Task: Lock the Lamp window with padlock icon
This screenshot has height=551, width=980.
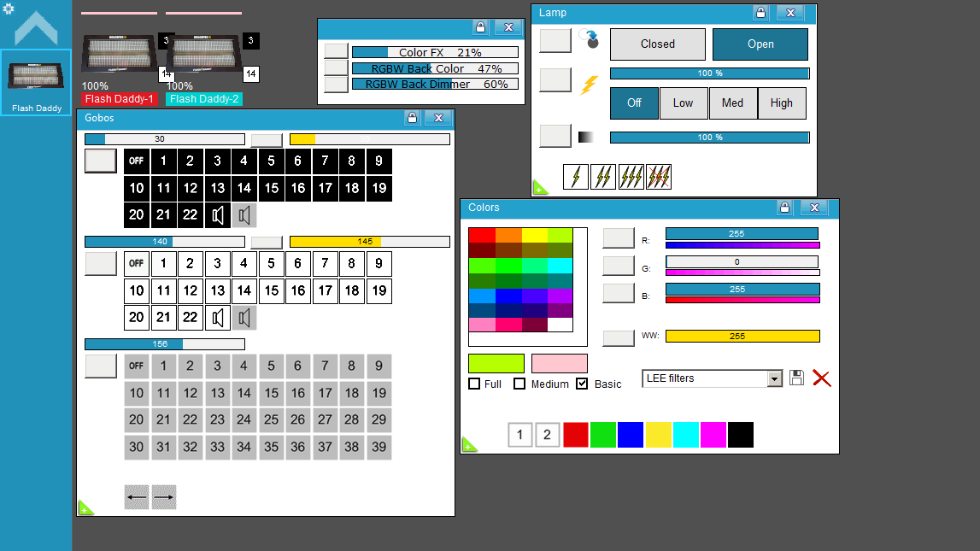Action: tap(760, 13)
